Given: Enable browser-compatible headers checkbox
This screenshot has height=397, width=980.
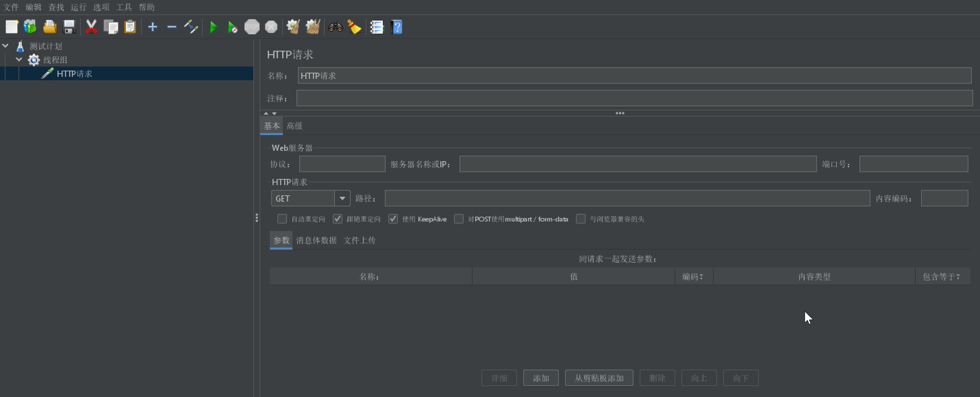Looking at the screenshot, I should 580,219.
